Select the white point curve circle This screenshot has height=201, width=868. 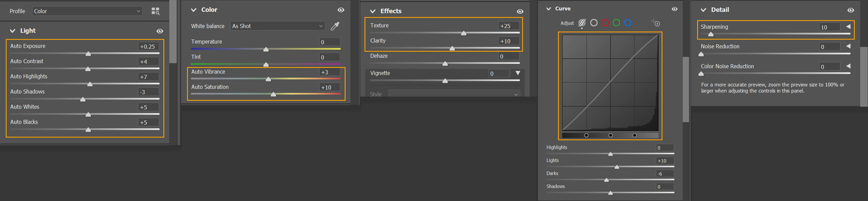(594, 23)
